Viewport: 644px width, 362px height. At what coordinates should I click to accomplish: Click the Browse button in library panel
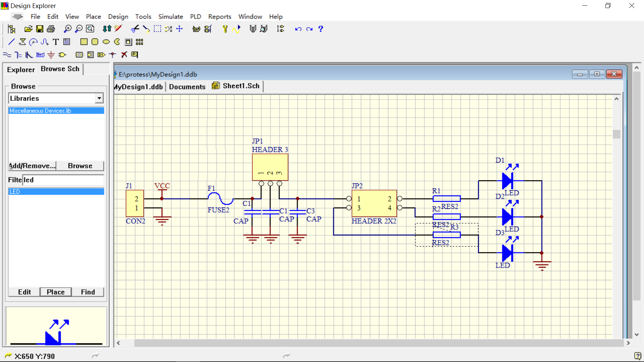pyautogui.click(x=79, y=166)
